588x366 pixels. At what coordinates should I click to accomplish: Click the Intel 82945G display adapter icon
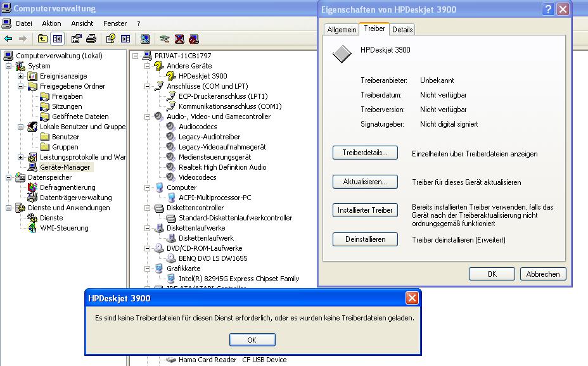click(171, 279)
